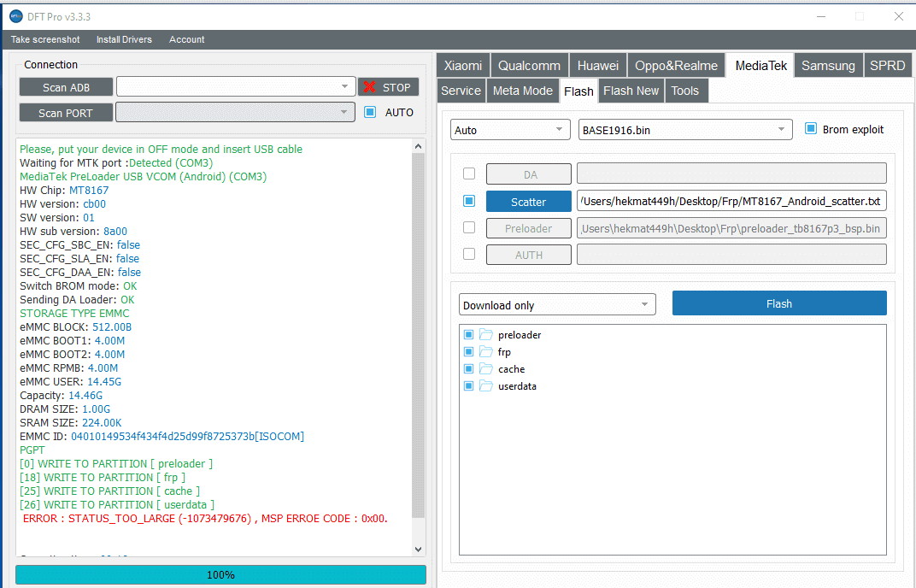Uncheck the preloader partition checkbox
This screenshot has width=916, height=588.
pyautogui.click(x=468, y=334)
